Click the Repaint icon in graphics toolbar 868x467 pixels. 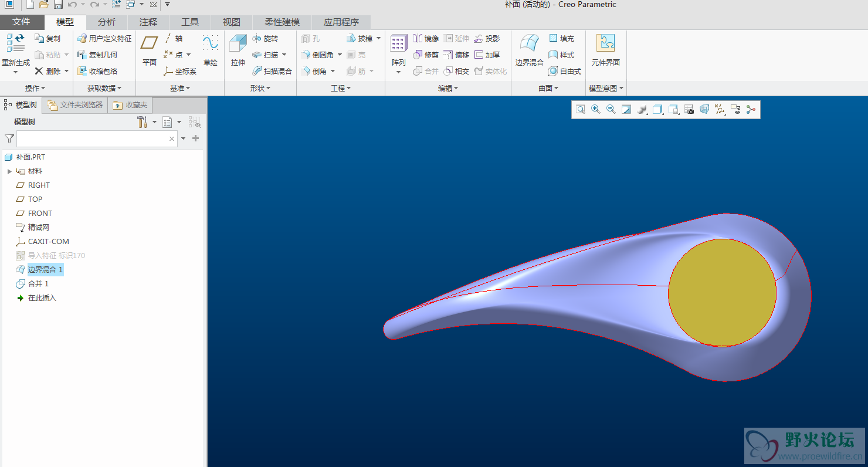click(x=626, y=109)
